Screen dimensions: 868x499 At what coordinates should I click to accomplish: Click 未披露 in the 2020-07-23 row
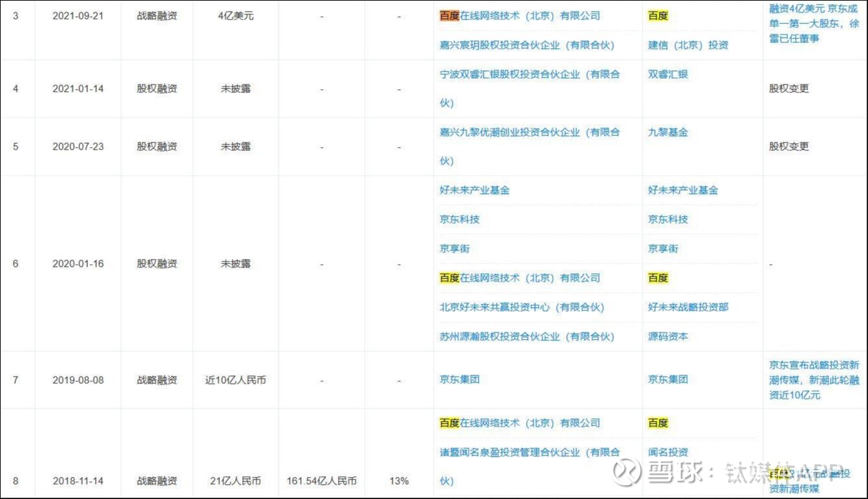[236, 146]
